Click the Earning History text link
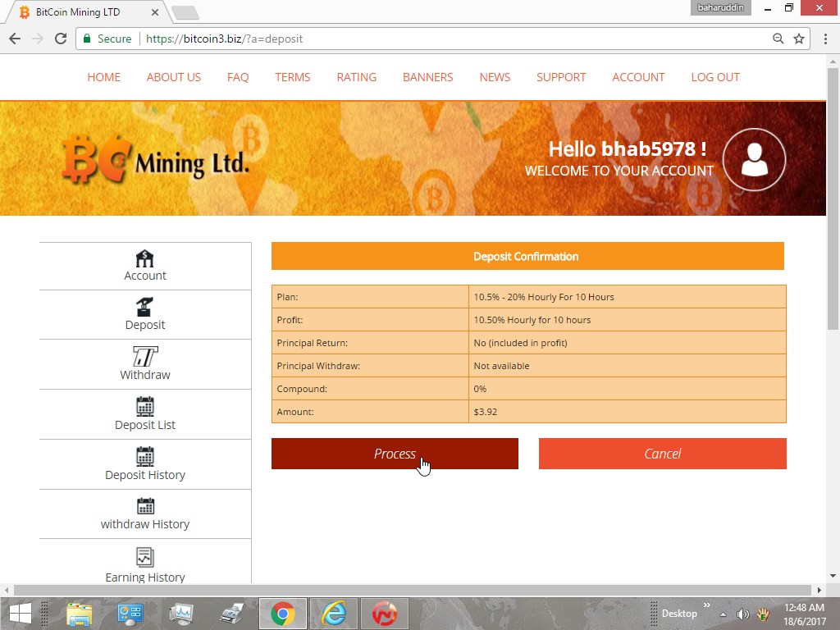Image resolution: width=840 pixels, height=630 pixels. pyautogui.click(x=145, y=577)
